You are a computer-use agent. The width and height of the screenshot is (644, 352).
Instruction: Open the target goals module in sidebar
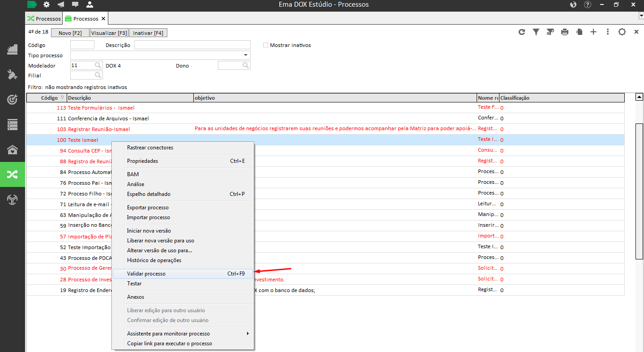click(13, 100)
